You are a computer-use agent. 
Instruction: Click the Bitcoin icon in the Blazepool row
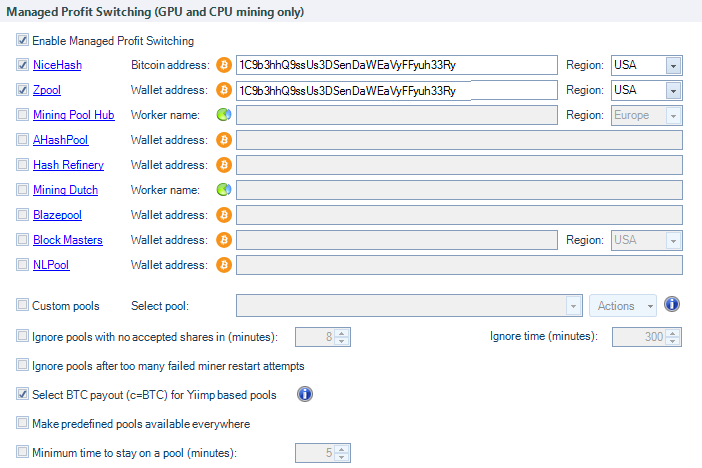pyautogui.click(x=224, y=215)
